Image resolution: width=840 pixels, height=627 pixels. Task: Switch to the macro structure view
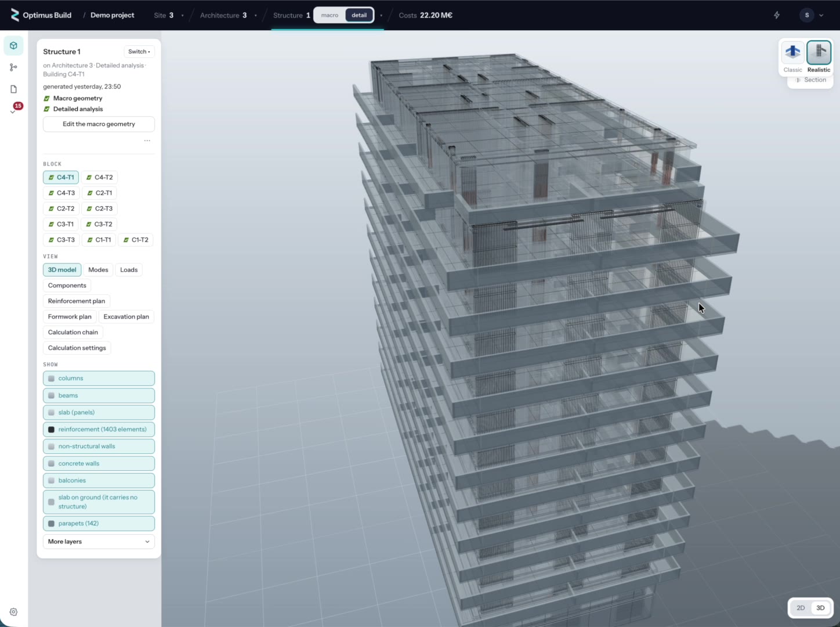click(330, 15)
